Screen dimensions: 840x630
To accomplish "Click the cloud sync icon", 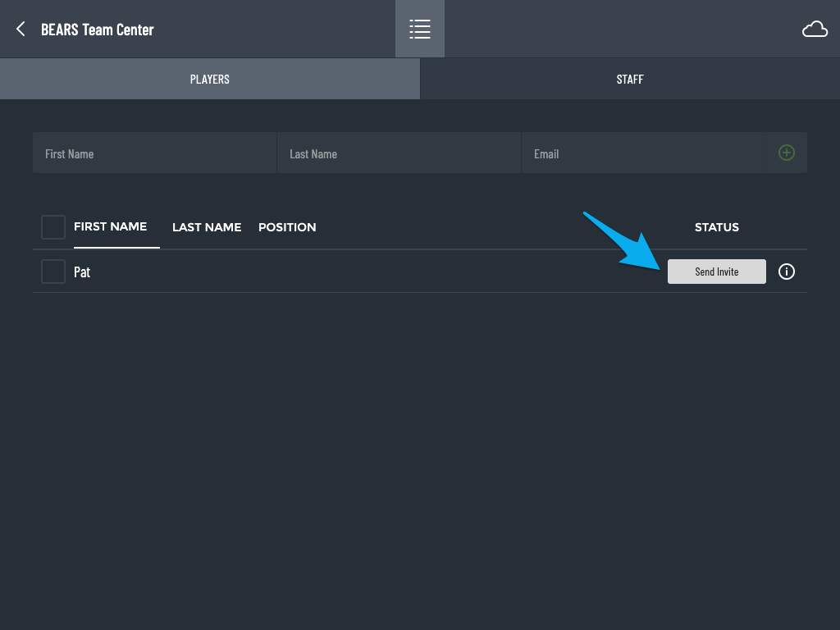I will (x=815, y=29).
